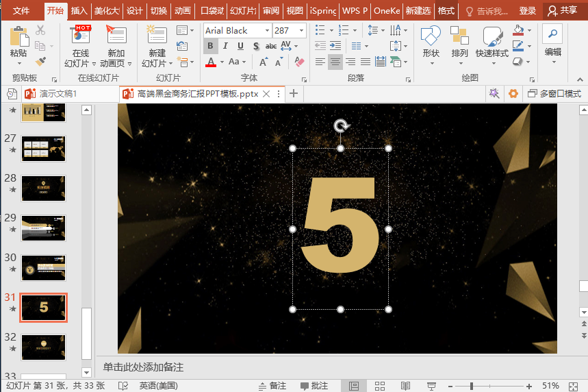Image resolution: width=588 pixels, height=392 pixels.
Task: Click the add animation page icon
Action: point(116,34)
